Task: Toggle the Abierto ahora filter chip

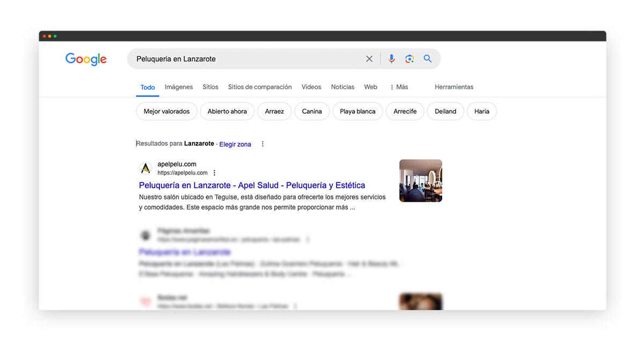Action: click(x=227, y=112)
